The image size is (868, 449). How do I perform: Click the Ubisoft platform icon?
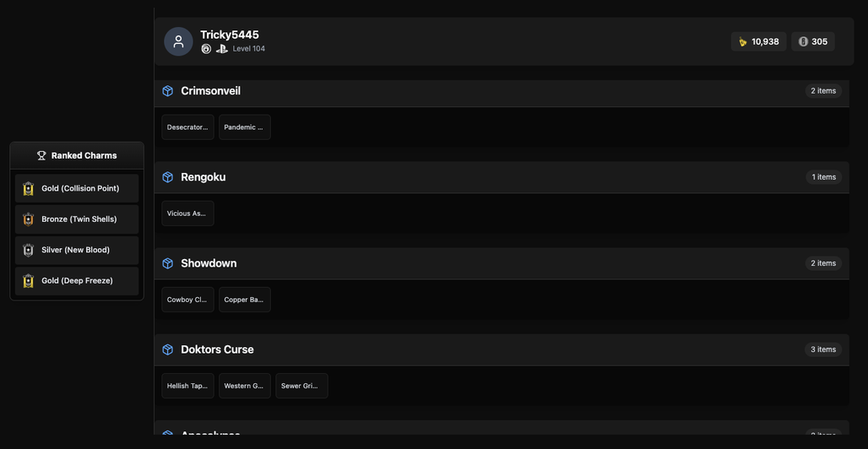206,49
